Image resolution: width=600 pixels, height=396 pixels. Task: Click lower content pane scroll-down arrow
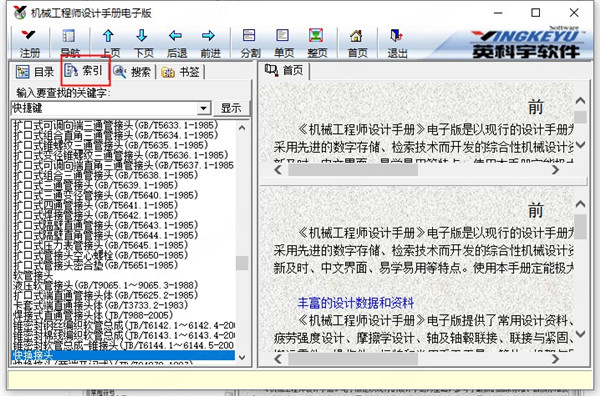click(580, 334)
